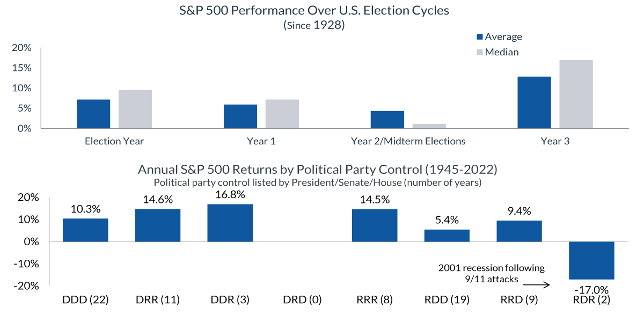Select the DDR (3) bar at 16.8%
This screenshot has width=644, height=322.
click(230, 223)
